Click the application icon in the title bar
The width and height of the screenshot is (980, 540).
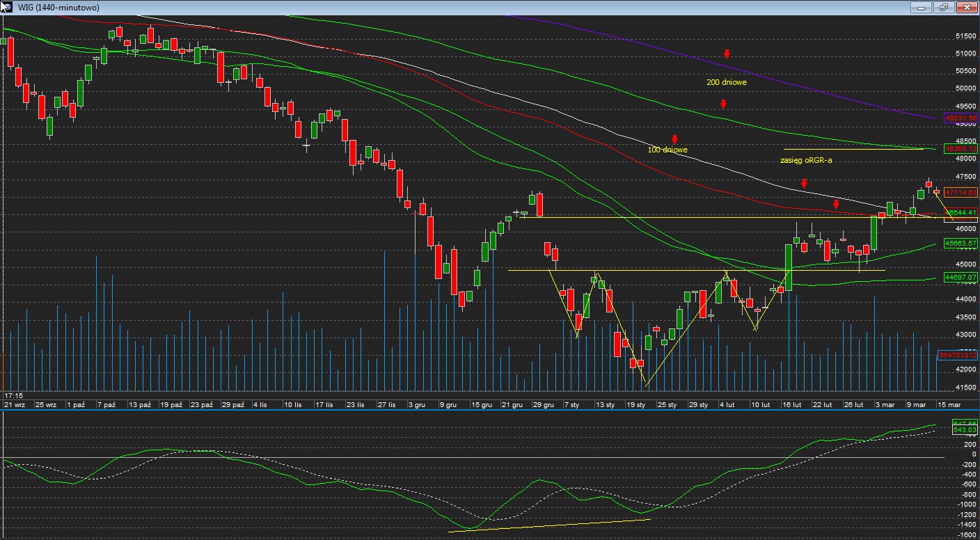pos(6,7)
